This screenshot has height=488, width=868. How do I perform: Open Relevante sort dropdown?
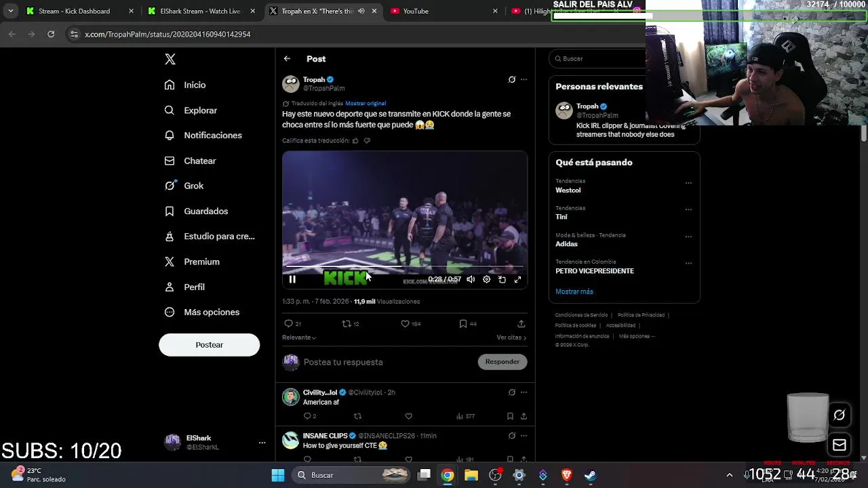click(299, 338)
